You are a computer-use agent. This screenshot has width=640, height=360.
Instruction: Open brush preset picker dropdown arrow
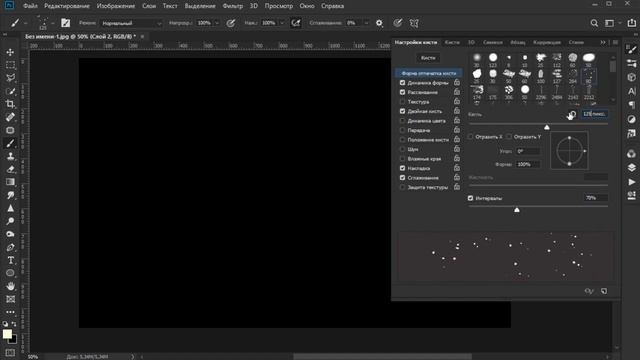(x=52, y=23)
